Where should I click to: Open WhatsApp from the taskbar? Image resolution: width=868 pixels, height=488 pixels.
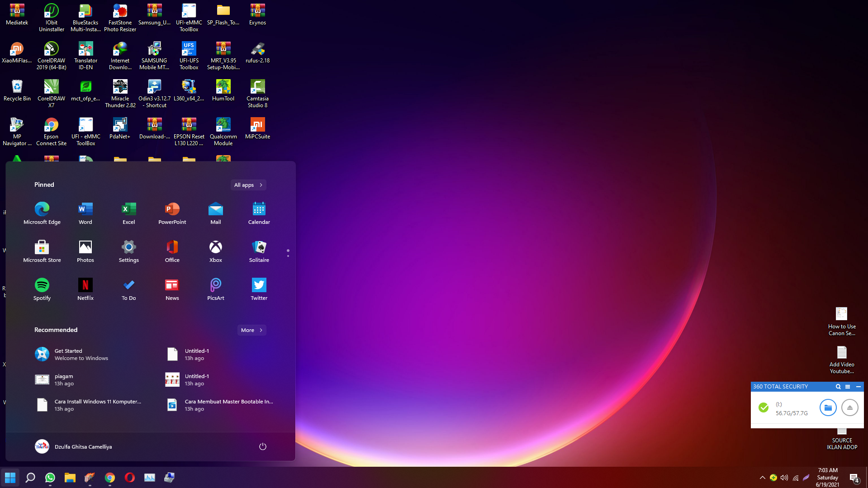[50, 478]
